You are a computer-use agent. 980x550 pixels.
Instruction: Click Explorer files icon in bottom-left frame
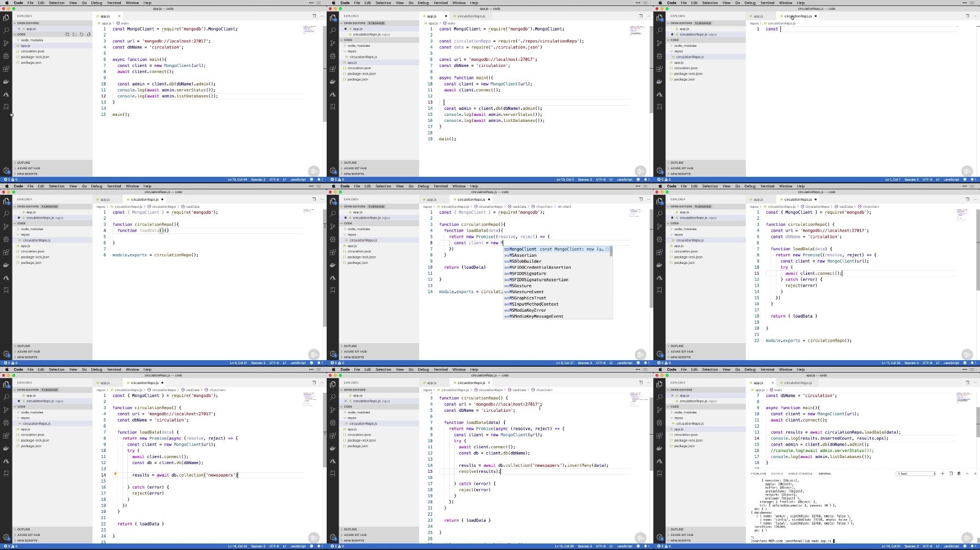point(6,384)
